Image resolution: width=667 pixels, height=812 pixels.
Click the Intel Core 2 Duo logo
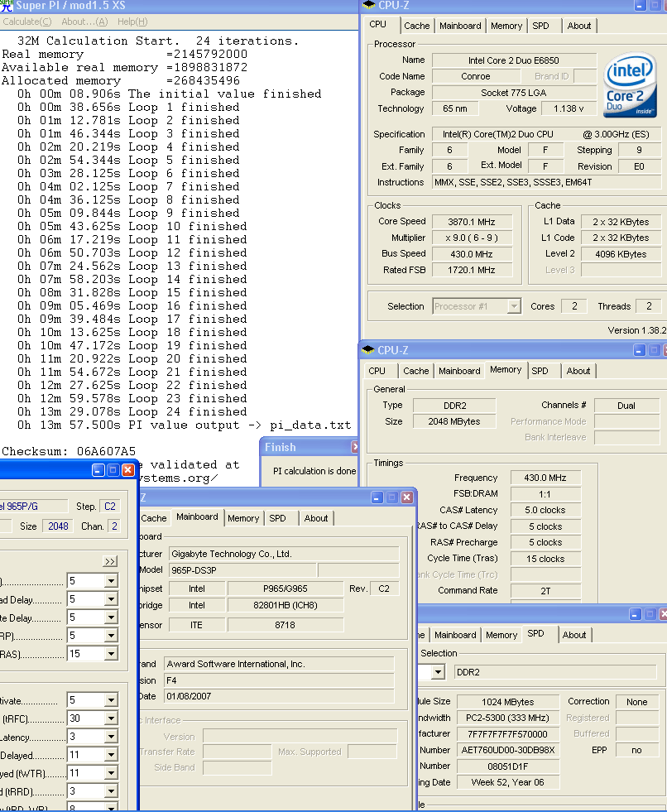click(631, 86)
